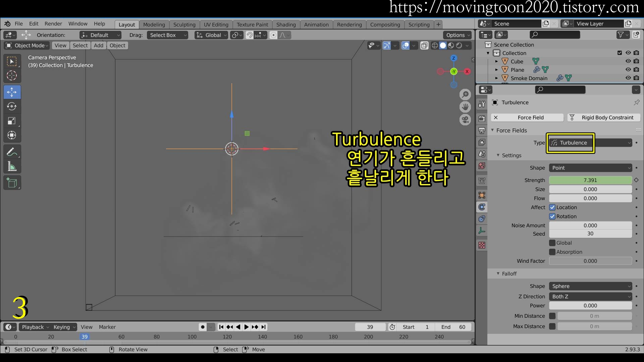This screenshot has height=362, width=644.
Task: Enable the Min Distance checkbox
Action: [x=552, y=316]
